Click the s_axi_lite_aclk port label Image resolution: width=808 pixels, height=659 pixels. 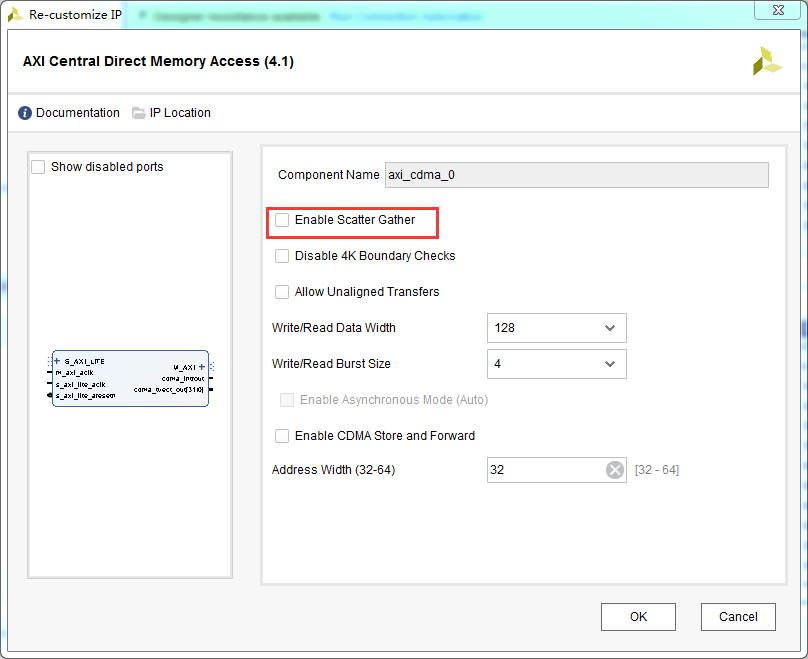[80, 384]
